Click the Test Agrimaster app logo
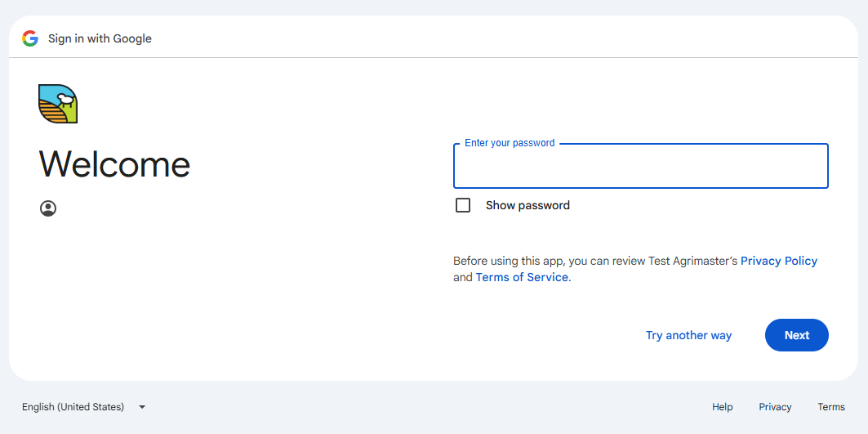This screenshot has height=434, width=868. pyautogui.click(x=58, y=104)
